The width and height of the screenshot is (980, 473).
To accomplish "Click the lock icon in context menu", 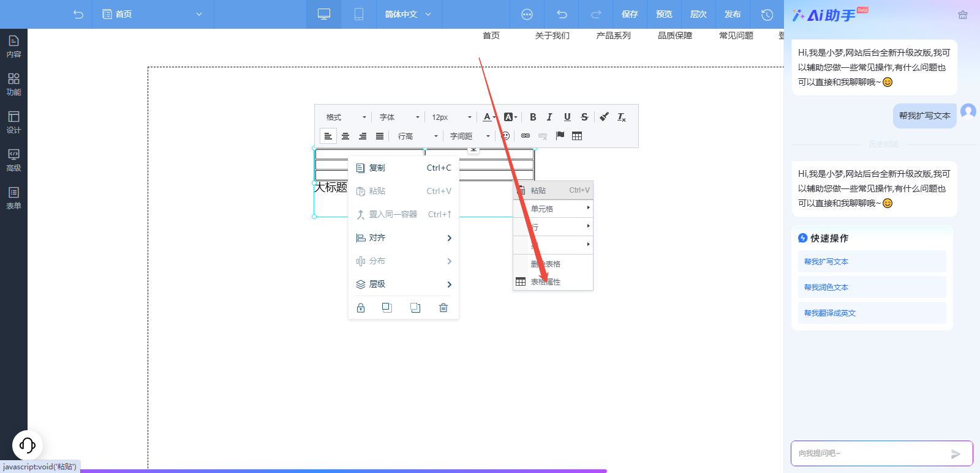I will (361, 308).
